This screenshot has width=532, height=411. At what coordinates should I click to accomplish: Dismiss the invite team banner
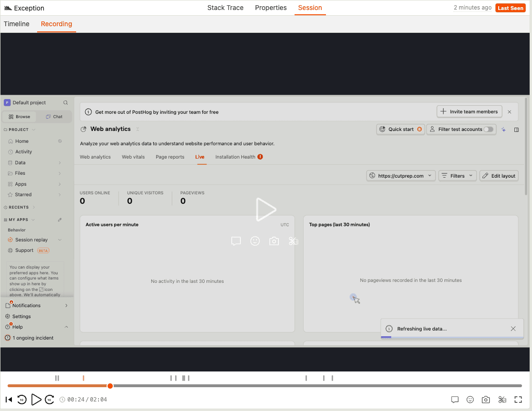click(x=509, y=112)
